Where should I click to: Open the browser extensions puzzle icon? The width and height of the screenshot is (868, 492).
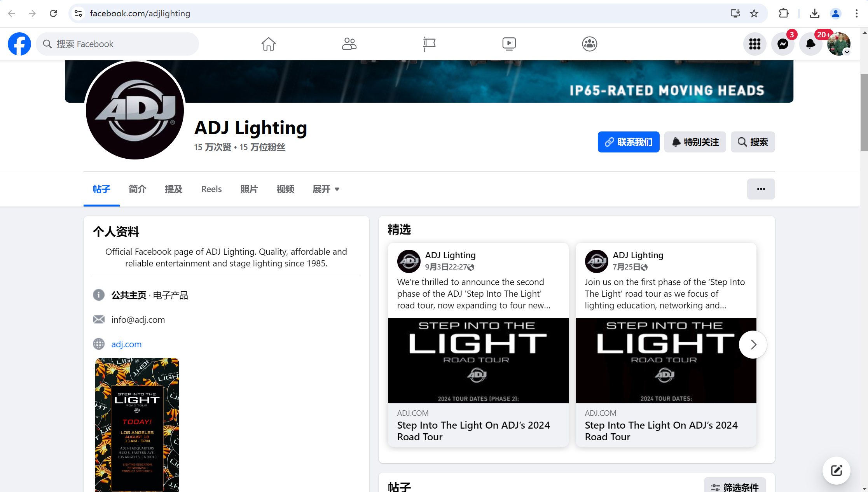point(784,14)
